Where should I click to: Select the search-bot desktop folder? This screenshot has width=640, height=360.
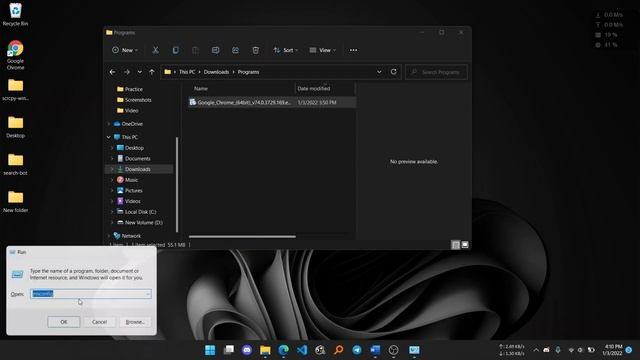tap(16, 164)
